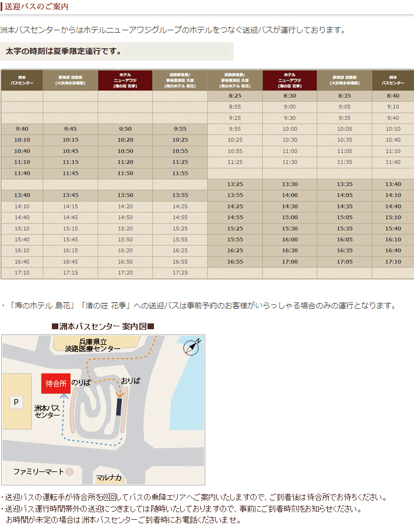This screenshot has height=532, width=414.
Task: Click the 13:50 time cell
Action: [125, 195]
